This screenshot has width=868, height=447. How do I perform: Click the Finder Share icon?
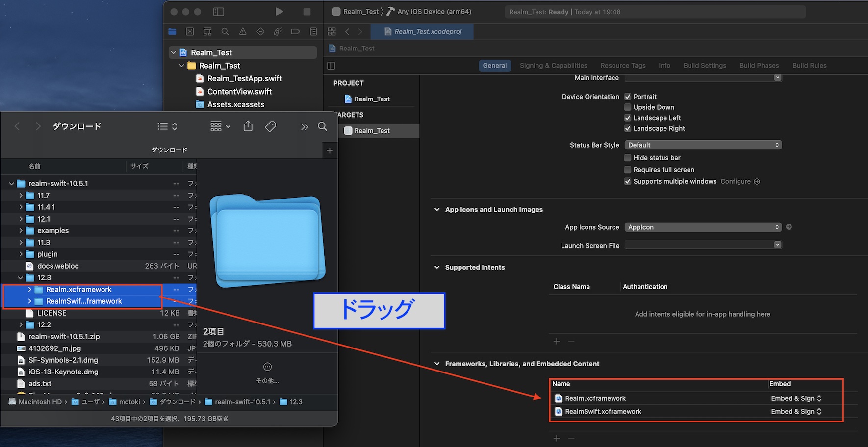[x=248, y=126]
